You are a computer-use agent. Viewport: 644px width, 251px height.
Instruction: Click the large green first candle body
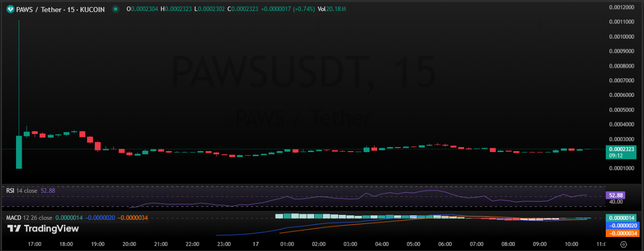[19, 152]
